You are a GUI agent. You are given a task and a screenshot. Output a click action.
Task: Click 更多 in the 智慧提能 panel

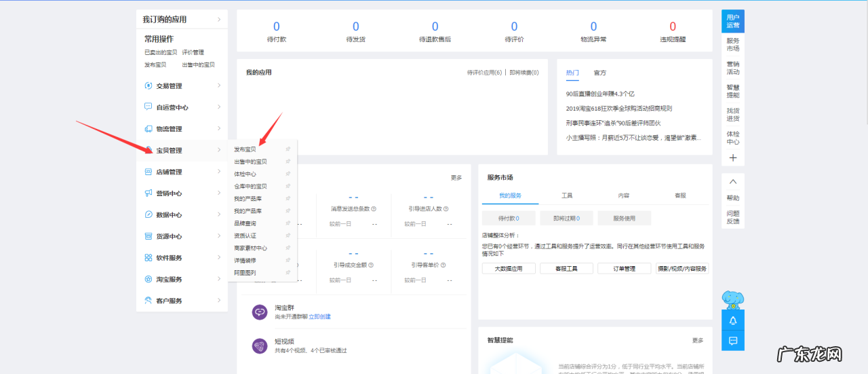click(698, 340)
